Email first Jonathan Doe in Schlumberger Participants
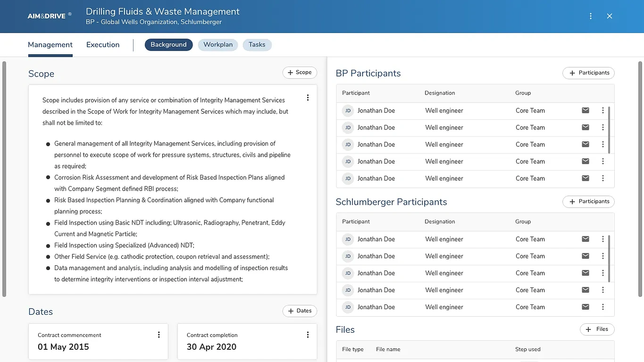The height and width of the screenshot is (362, 644). click(x=585, y=239)
